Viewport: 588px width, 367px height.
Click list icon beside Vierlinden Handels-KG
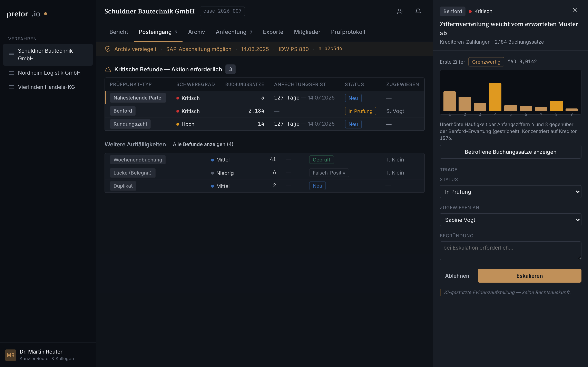(x=11, y=87)
